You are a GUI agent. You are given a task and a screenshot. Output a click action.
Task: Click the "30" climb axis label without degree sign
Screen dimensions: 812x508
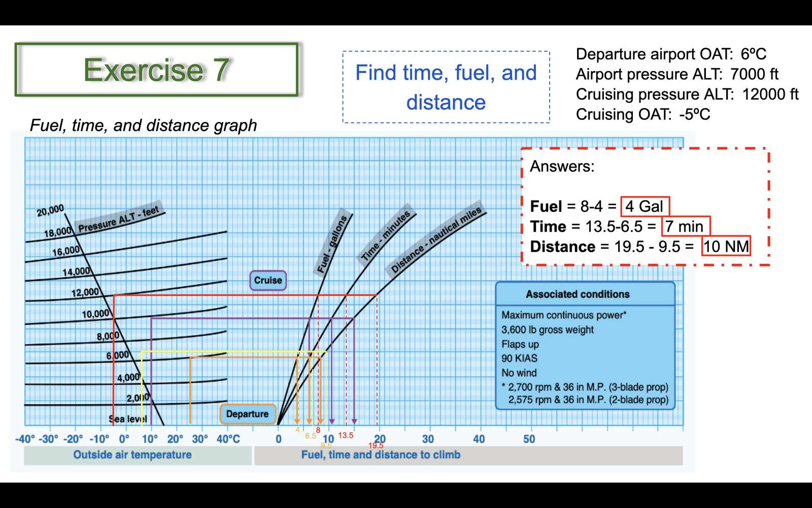coord(428,439)
